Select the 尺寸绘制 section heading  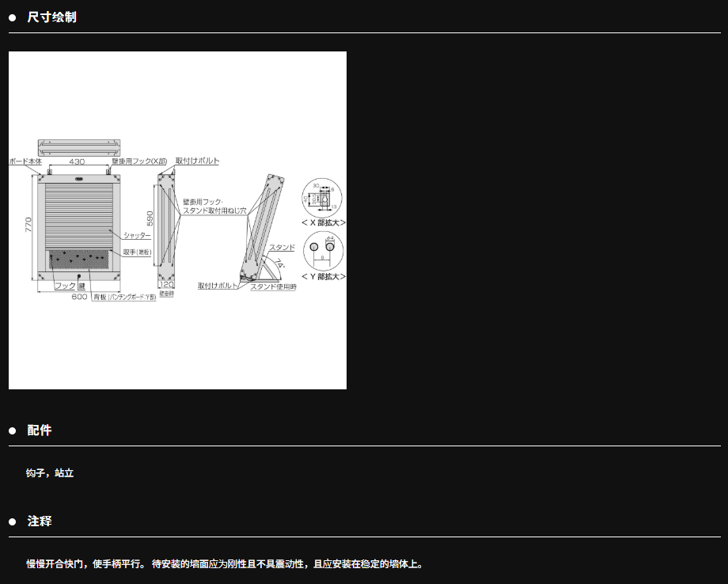(x=51, y=17)
